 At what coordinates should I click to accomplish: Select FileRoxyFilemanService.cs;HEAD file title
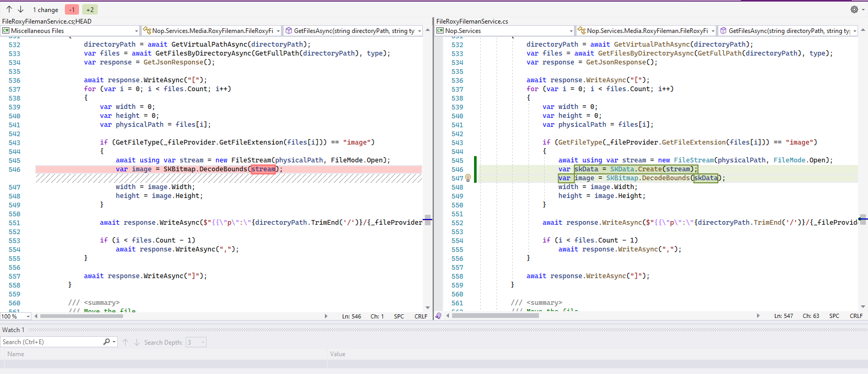click(x=47, y=21)
